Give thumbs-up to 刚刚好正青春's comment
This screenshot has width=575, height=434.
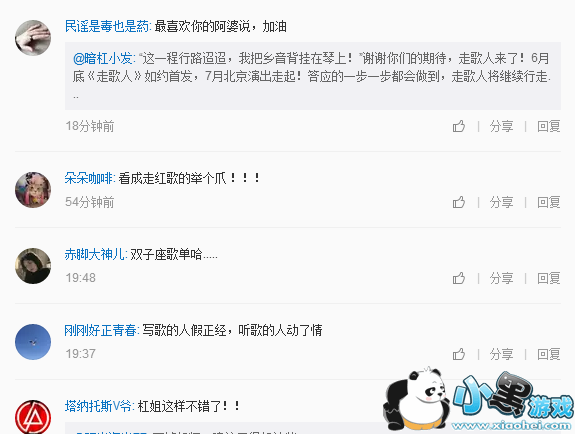point(458,354)
